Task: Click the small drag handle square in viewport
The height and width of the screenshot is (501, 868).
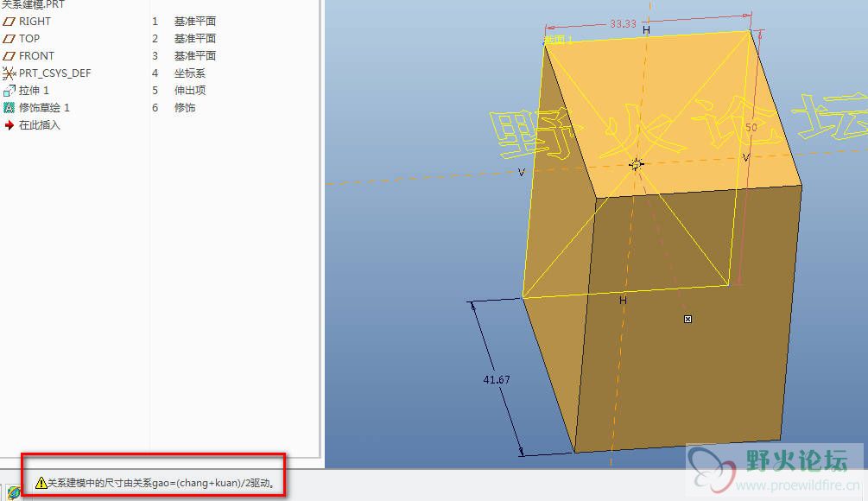Action: [x=687, y=319]
